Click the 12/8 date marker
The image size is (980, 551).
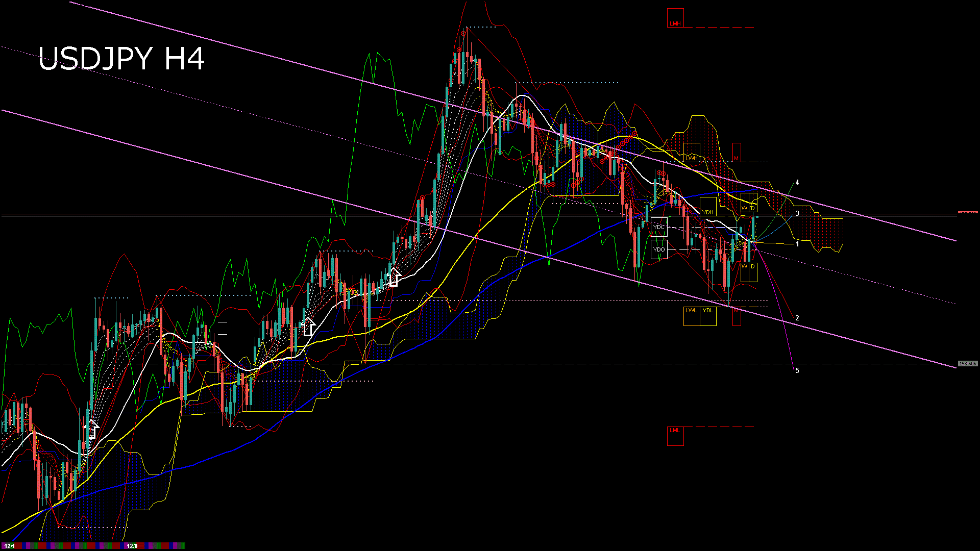coord(132,546)
